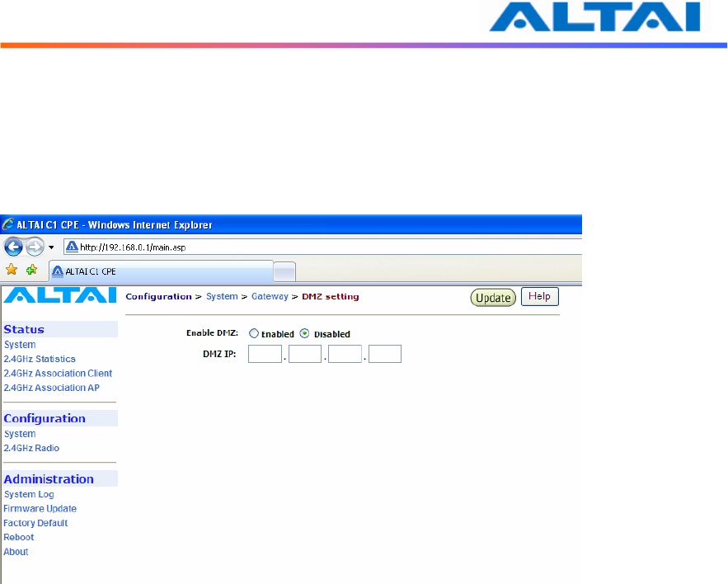This screenshot has height=584, width=728.
Task: Open 2.4GHz Association Client page
Action: 58,374
